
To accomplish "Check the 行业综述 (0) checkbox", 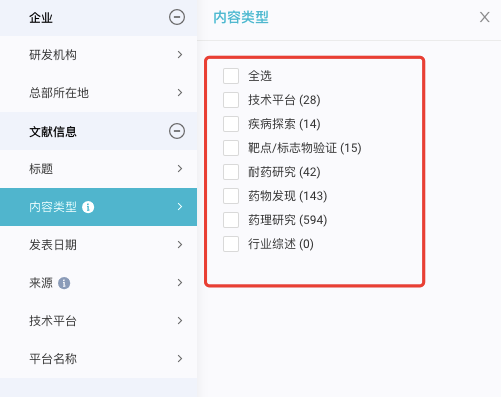I will pyautogui.click(x=231, y=244).
